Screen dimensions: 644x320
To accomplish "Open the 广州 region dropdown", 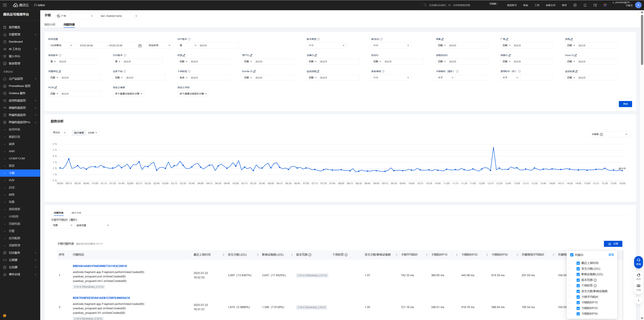I will (x=74, y=16).
